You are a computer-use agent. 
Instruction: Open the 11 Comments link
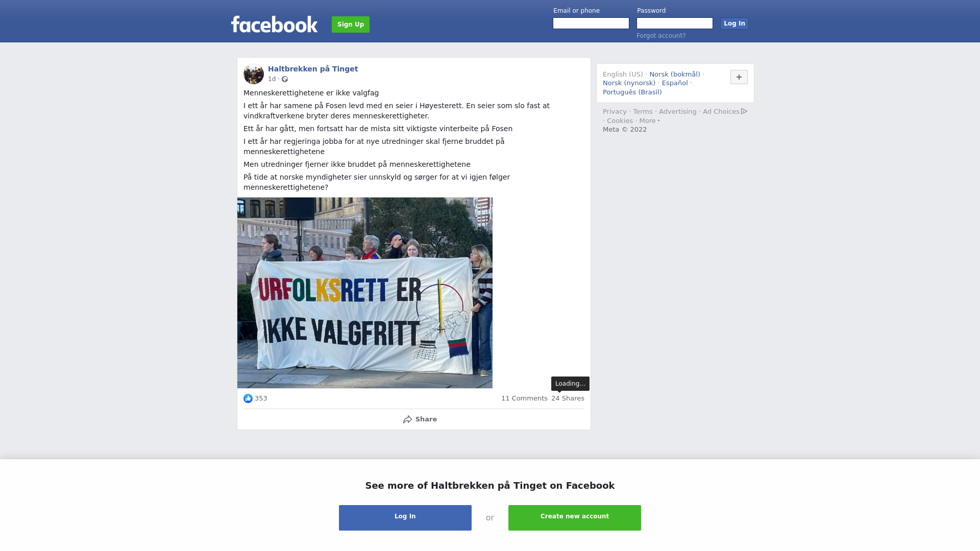[x=524, y=398]
